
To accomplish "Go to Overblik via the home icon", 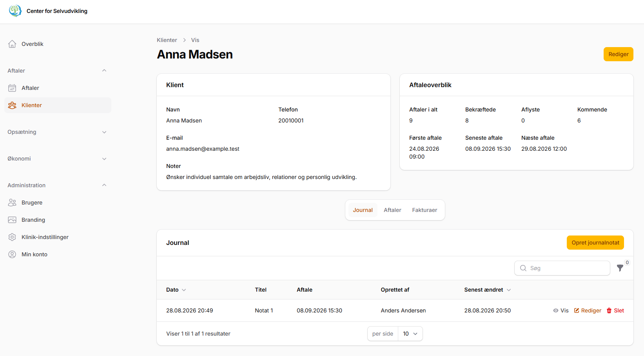I will click(x=12, y=44).
